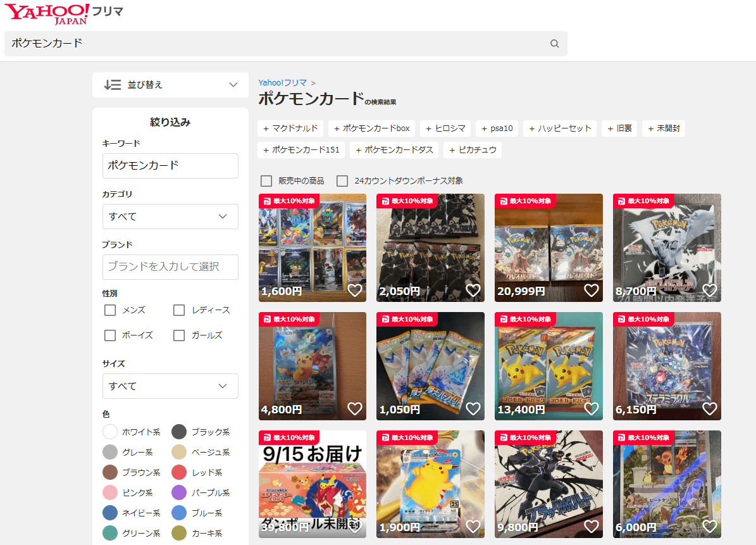
Task: Click heart icon on 20,999円 listing
Action: click(591, 291)
